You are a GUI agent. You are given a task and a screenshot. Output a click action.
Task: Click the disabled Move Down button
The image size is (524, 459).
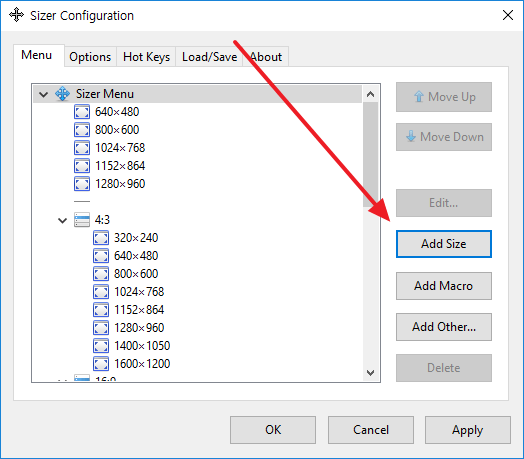tap(444, 137)
